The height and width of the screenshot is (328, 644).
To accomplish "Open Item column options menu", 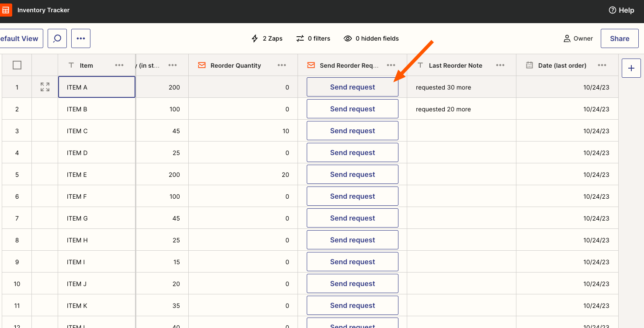I will [119, 65].
